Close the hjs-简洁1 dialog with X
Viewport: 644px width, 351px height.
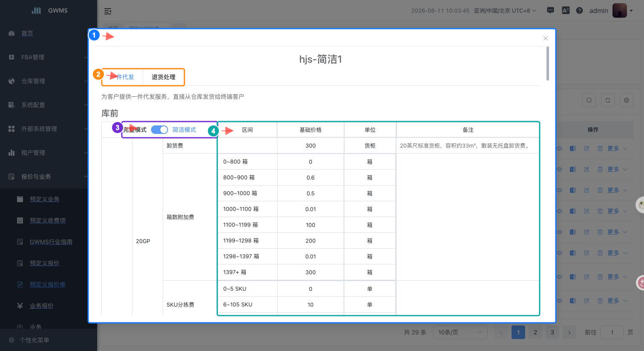coord(546,38)
